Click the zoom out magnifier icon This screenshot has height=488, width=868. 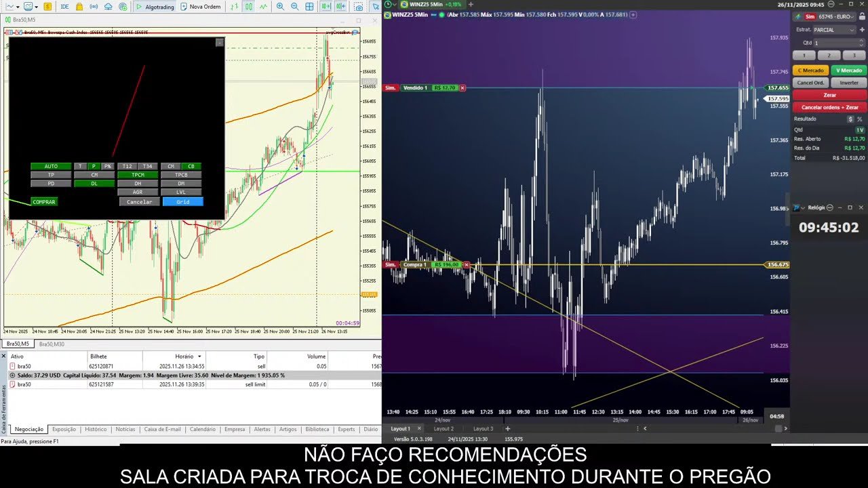tap(295, 6)
